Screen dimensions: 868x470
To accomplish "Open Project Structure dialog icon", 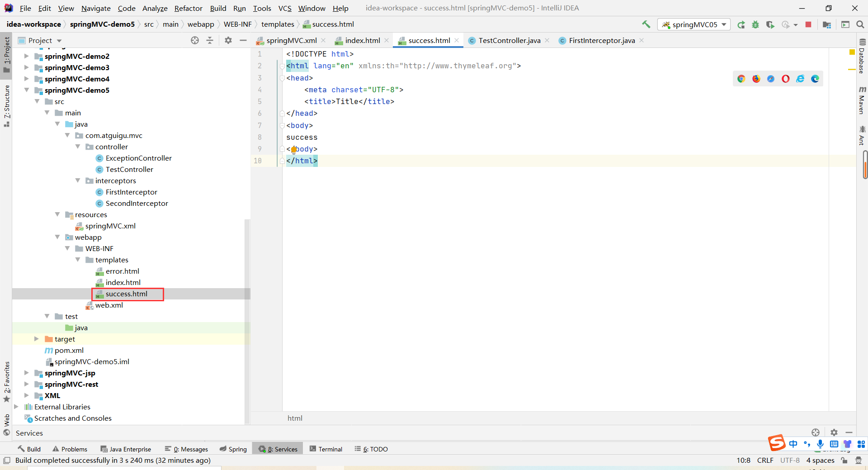I will (x=827, y=24).
